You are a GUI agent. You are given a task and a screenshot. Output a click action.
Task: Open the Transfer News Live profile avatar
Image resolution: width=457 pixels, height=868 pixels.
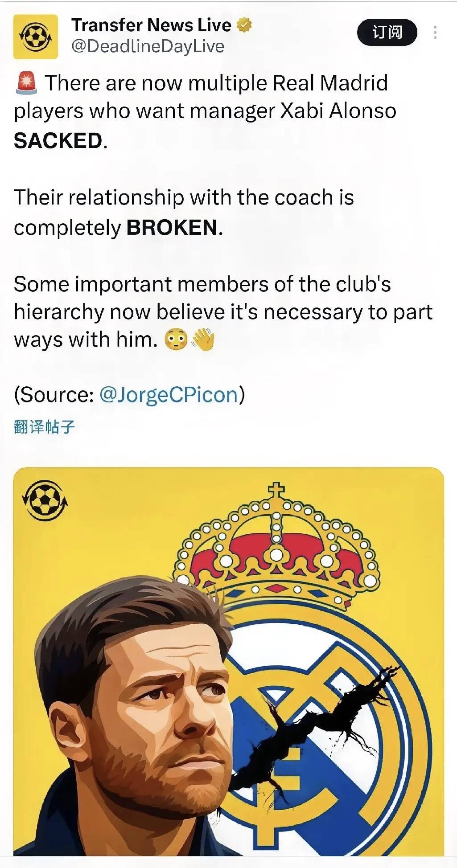(36, 37)
